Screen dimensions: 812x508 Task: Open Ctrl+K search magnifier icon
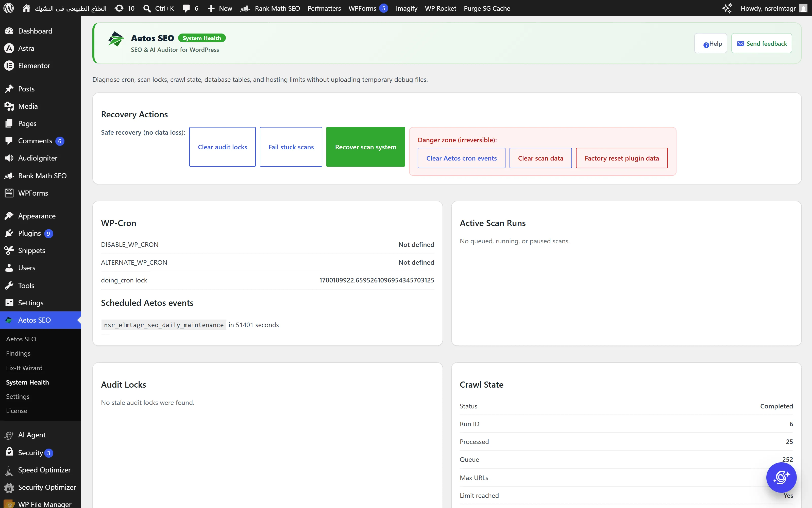click(x=147, y=8)
